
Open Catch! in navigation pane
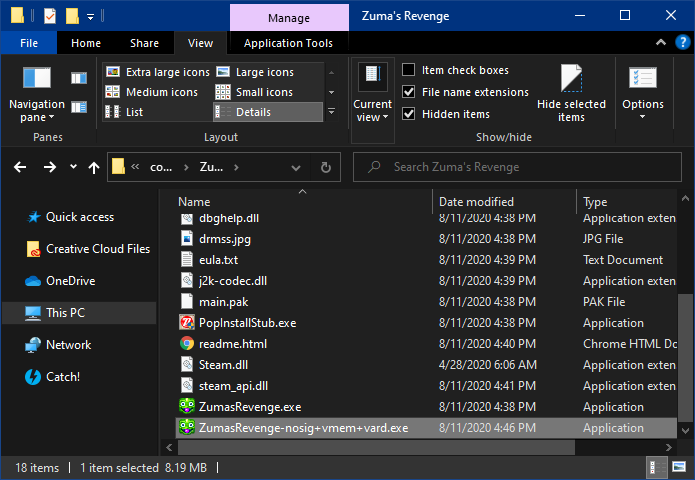click(x=63, y=377)
